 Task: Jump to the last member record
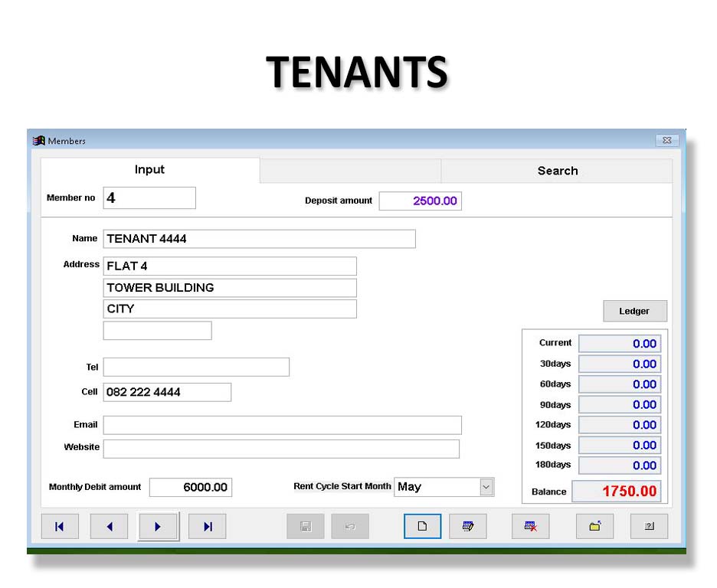point(207,526)
